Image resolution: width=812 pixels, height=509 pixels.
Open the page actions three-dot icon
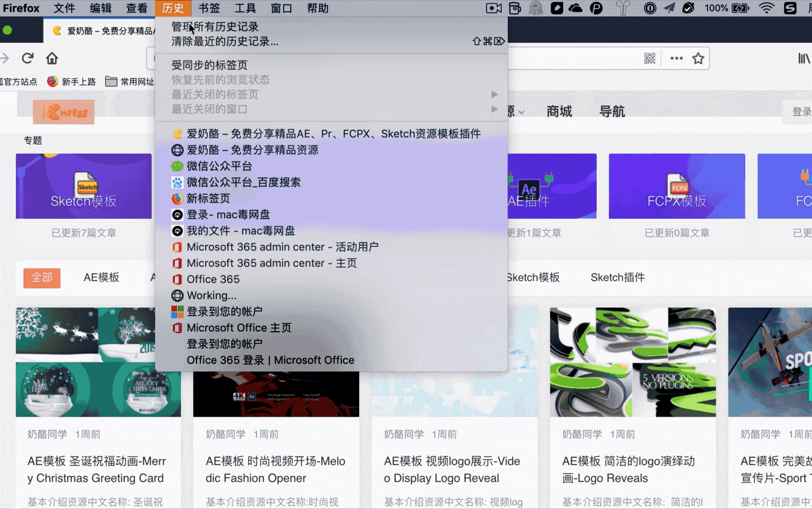point(676,58)
